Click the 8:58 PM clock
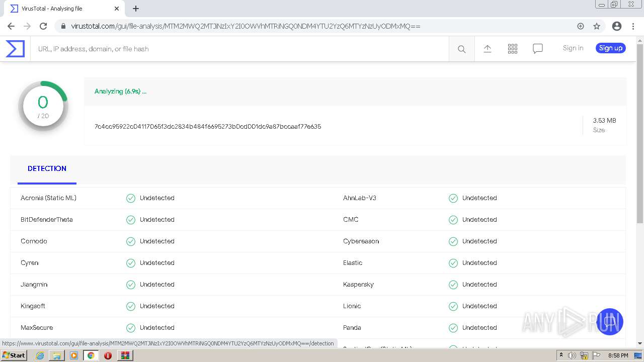Image resolution: width=644 pixels, height=362 pixels. [618, 355]
